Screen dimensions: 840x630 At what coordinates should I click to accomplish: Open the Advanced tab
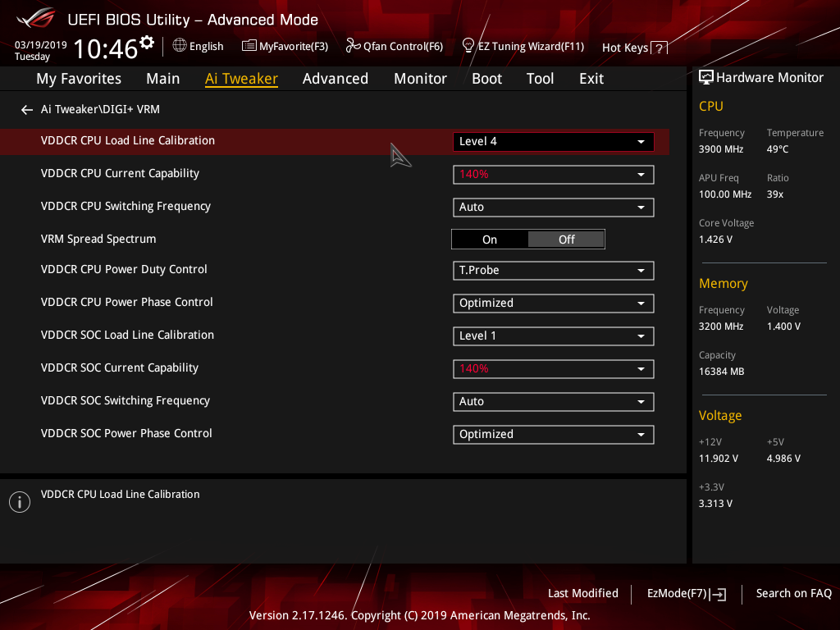point(336,79)
